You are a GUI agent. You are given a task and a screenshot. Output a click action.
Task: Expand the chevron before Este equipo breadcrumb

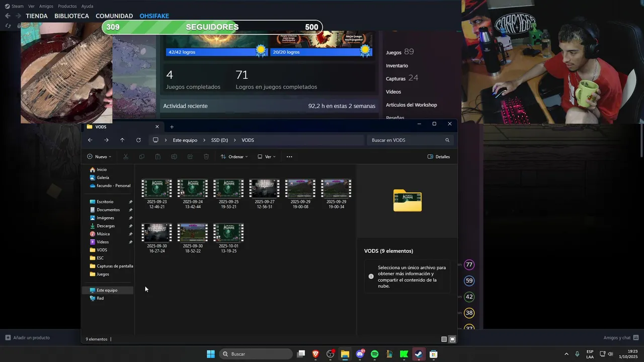(x=166, y=140)
